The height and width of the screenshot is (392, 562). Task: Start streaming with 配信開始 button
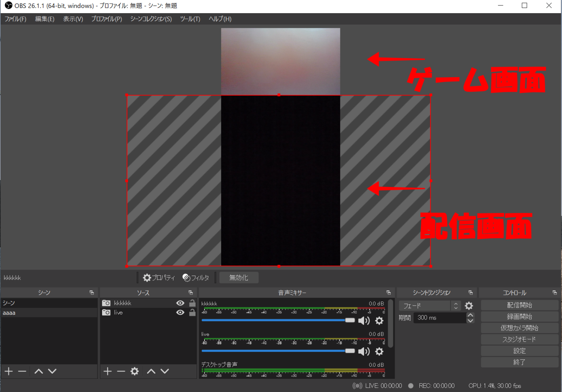pyautogui.click(x=519, y=305)
